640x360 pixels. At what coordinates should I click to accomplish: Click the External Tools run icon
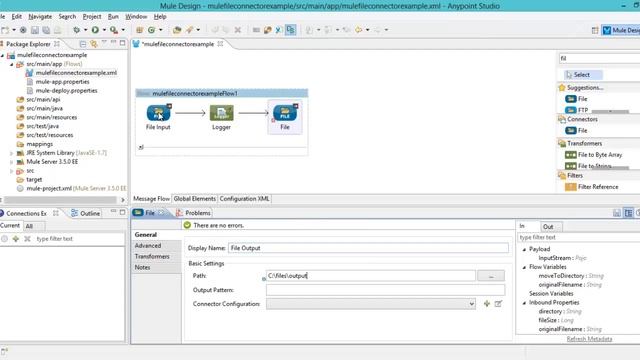click(114, 30)
